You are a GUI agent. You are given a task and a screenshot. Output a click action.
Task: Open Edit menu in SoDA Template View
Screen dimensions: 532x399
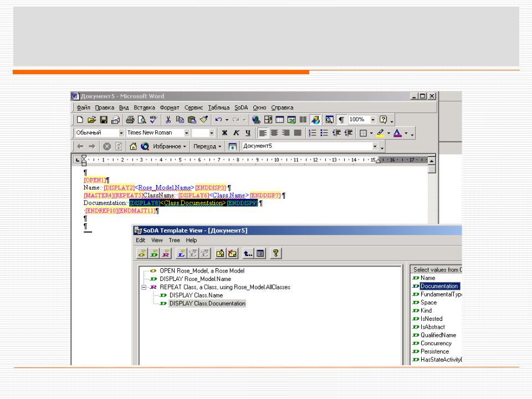140,240
